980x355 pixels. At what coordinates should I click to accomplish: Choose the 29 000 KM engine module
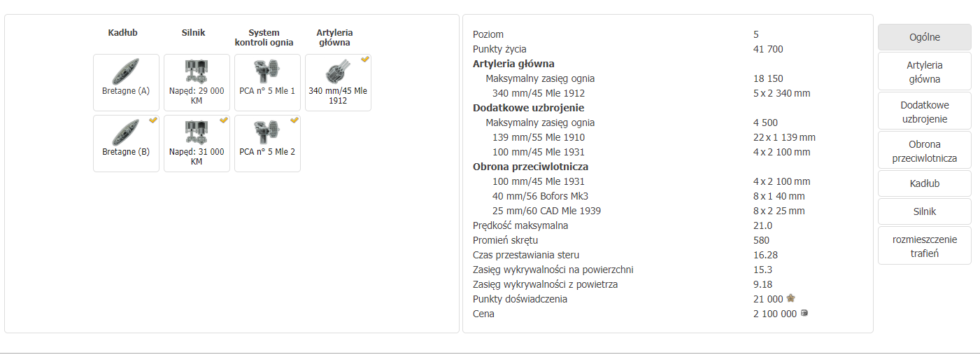(x=197, y=72)
